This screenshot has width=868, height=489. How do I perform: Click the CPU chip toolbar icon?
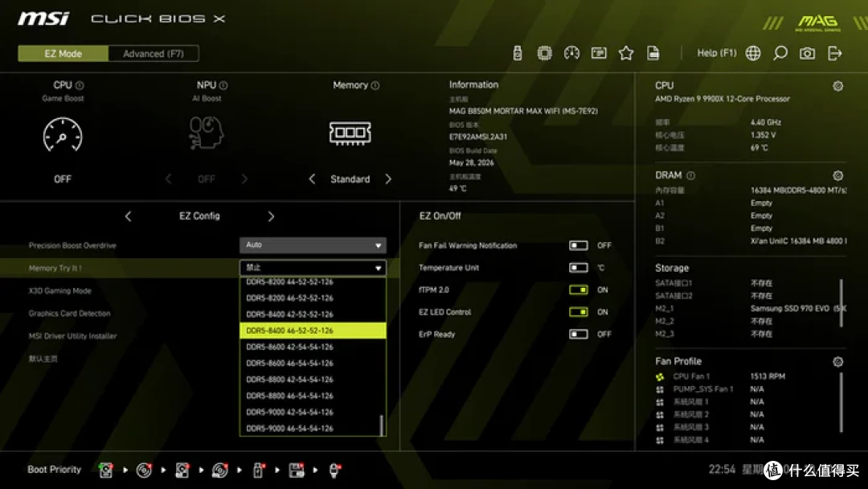tap(545, 53)
